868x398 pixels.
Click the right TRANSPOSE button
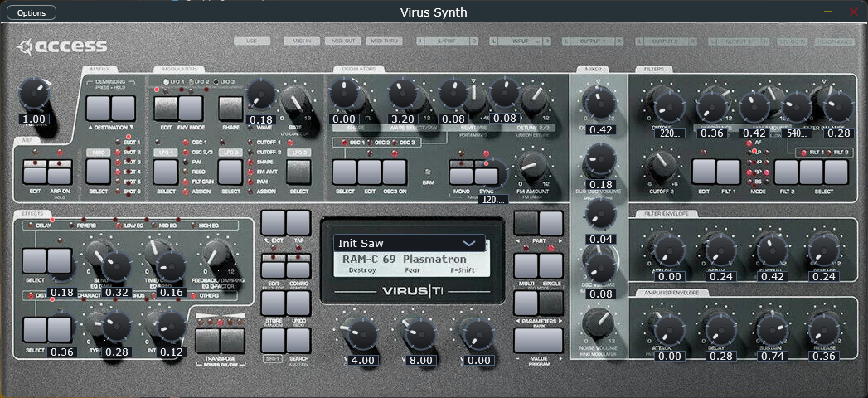click(232, 341)
